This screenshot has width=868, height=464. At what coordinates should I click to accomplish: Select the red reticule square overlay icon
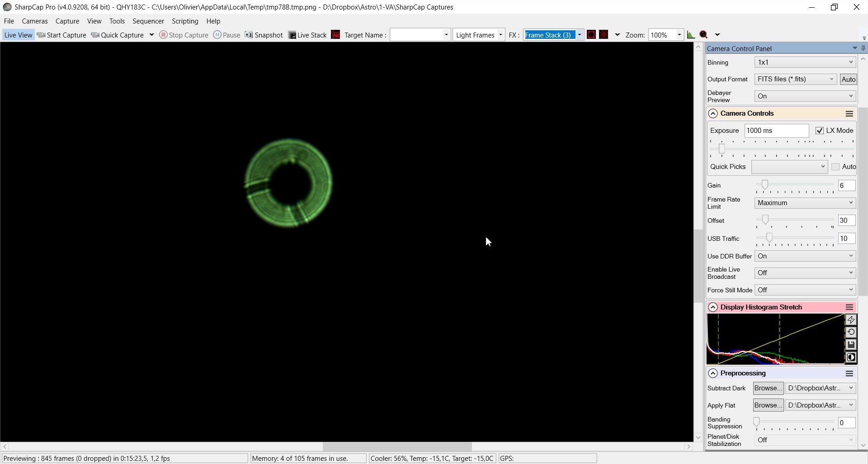[591, 35]
